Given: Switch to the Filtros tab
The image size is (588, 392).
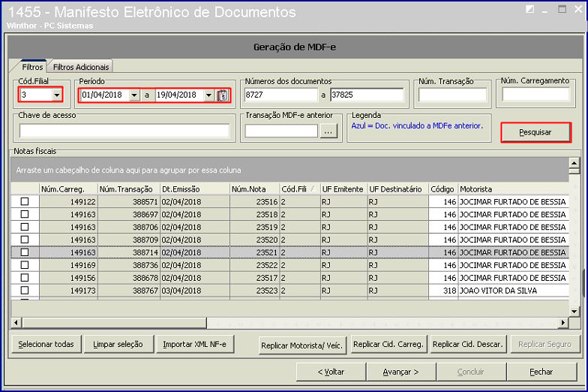Looking at the screenshot, I should (x=32, y=67).
